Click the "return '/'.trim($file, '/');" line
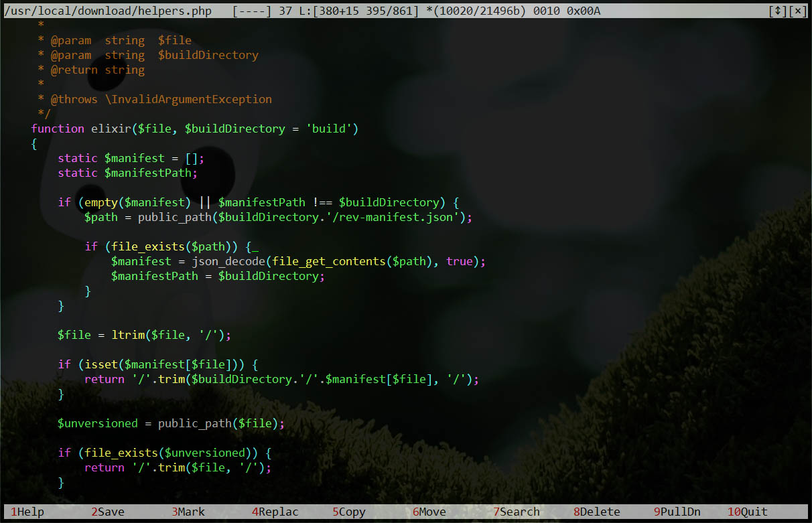 pyautogui.click(x=178, y=467)
